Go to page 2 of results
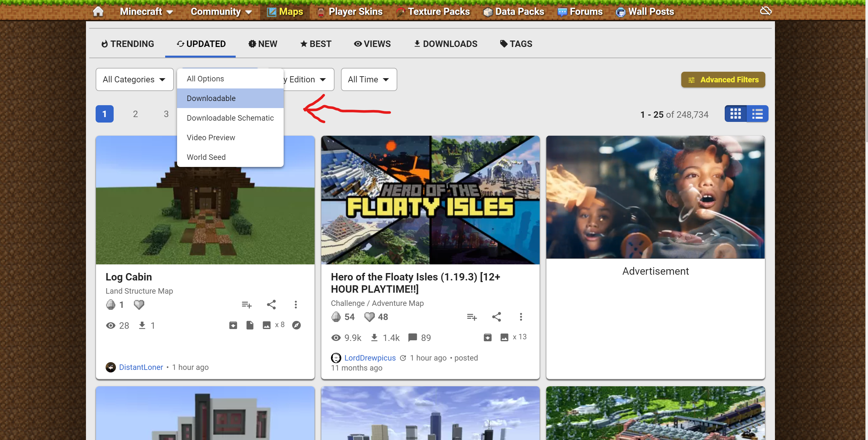This screenshot has width=868, height=440. pos(135,114)
